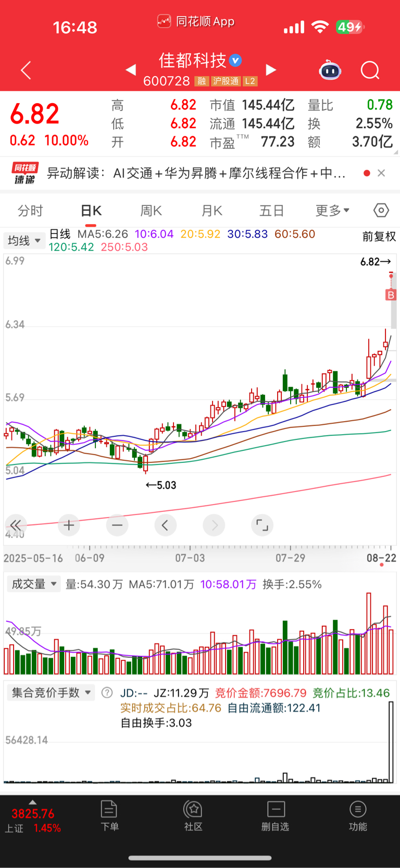Tap the 08-22 date axis label
The height and width of the screenshot is (868, 400).
point(381,558)
